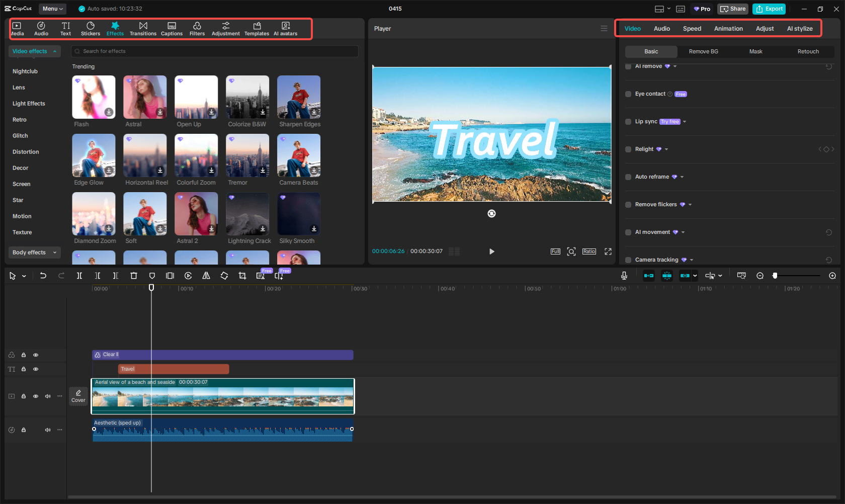Click the Export button
This screenshot has height=504, width=845.
pyautogui.click(x=769, y=9)
